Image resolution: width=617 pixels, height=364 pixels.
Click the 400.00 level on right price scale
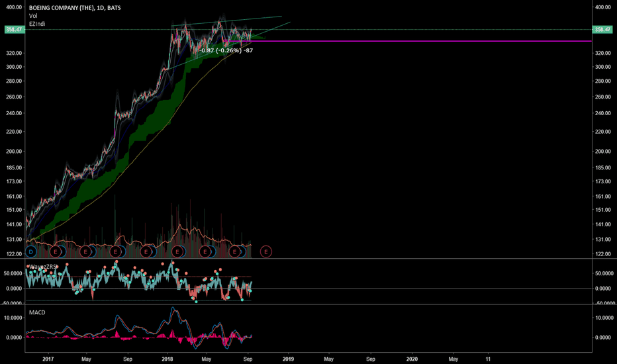(x=602, y=7)
